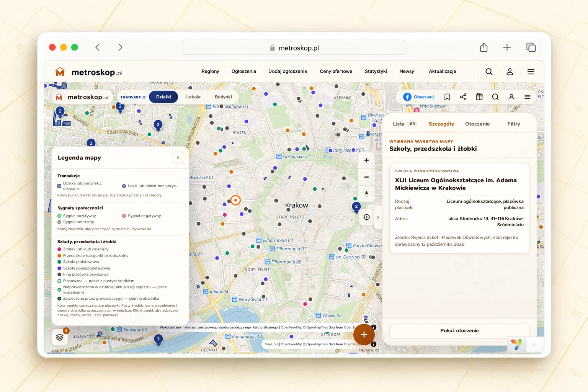Close the Legenda mapy panel
Image resolution: width=588 pixels, height=392 pixels.
178,158
